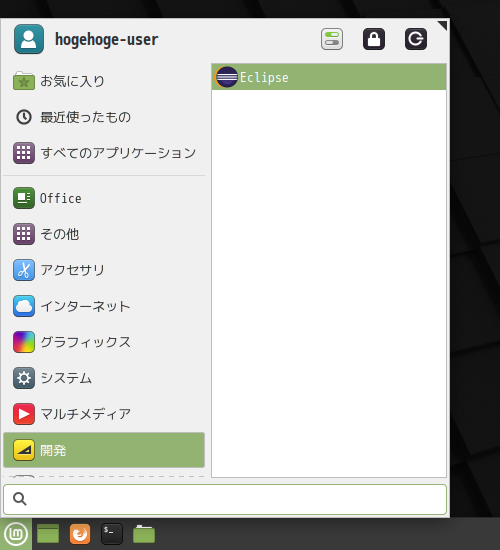This screenshot has height=550, width=500.
Task: Select the システム category
Action: click(104, 378)
